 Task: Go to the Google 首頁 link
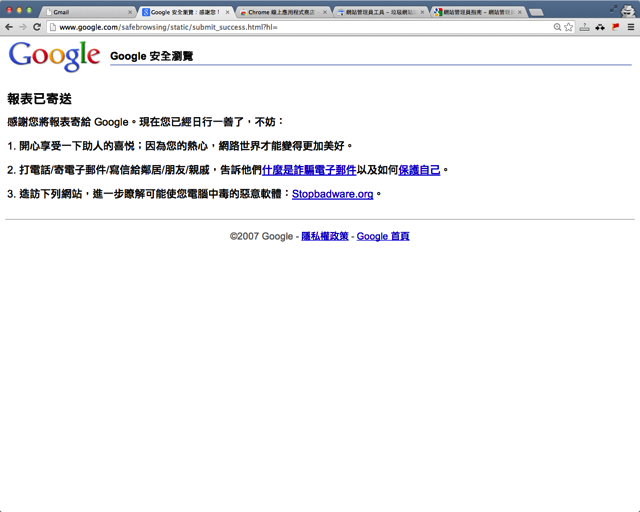pos(383,236)
